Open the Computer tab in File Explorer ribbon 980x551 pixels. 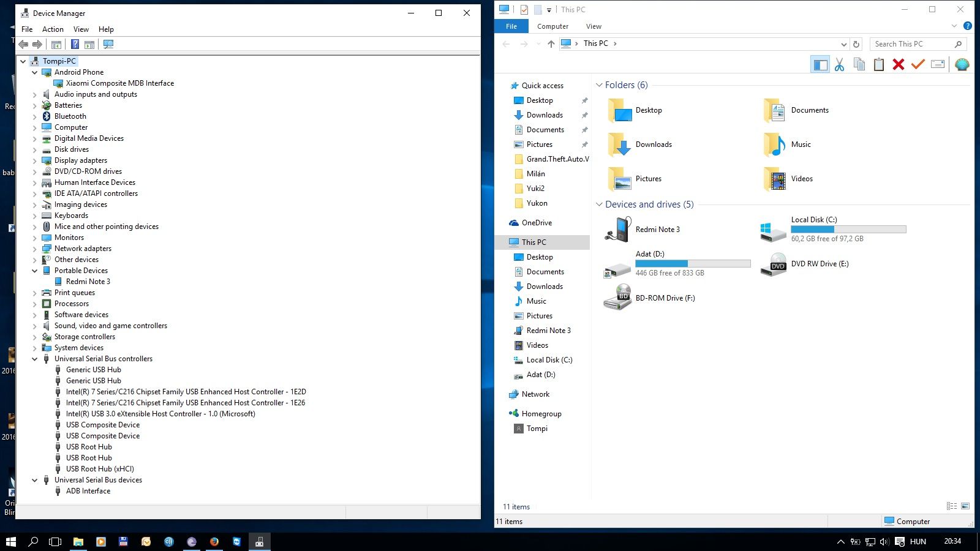(x=552, y=26)
